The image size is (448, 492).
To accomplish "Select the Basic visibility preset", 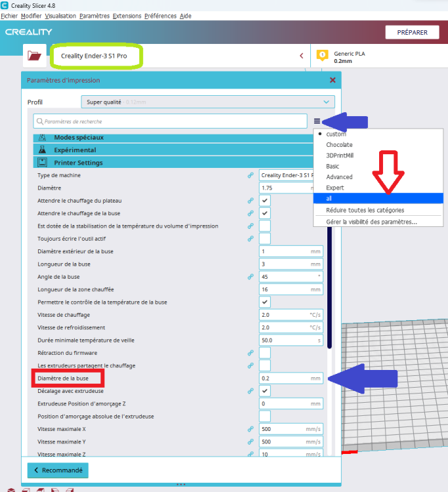I will pyautogui.click(x=378, y=167).
